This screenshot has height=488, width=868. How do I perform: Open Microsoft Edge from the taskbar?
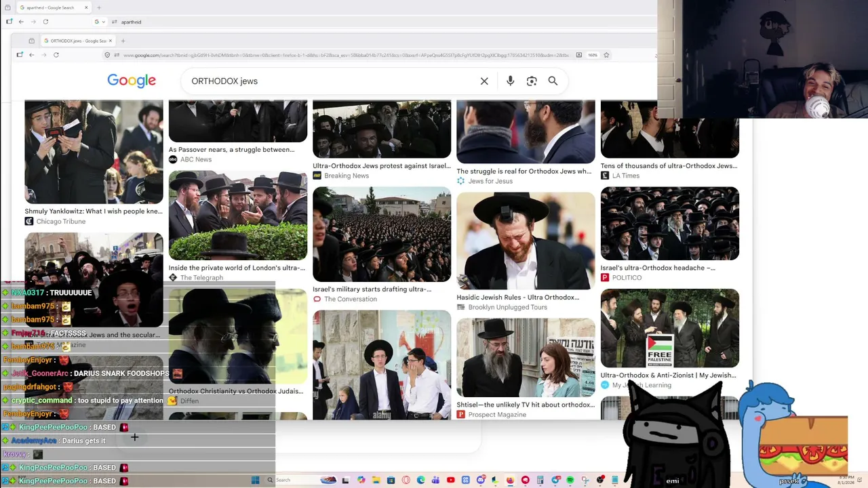pyautogui.click(x=421, y=481)
